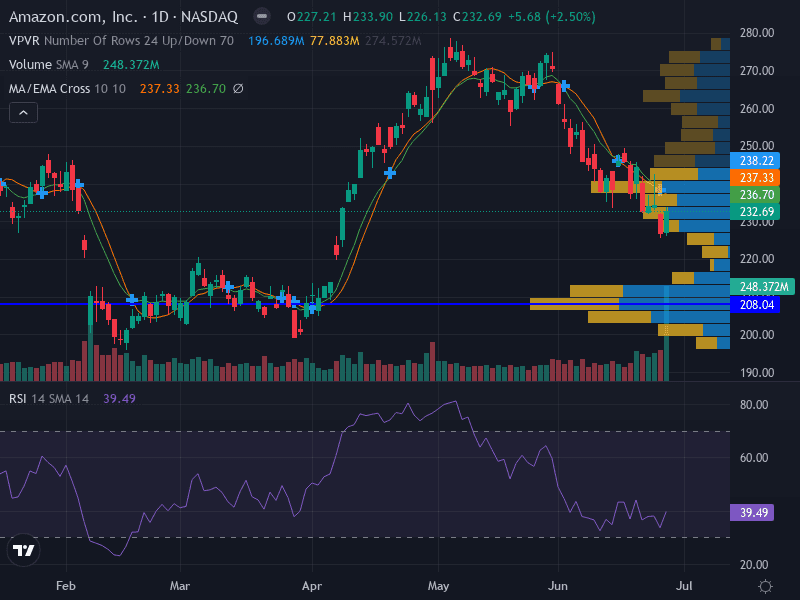The height and width of the screenshot is (600, 800).
Task: Click the 60.00 RSI scale label
Action: pyautogui.click(x=754, y=458)
